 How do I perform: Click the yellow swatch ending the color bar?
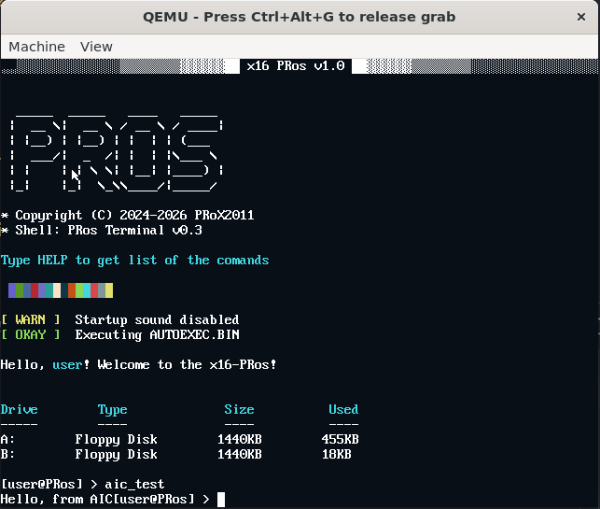pyautogui.click(x=109, y=290)
